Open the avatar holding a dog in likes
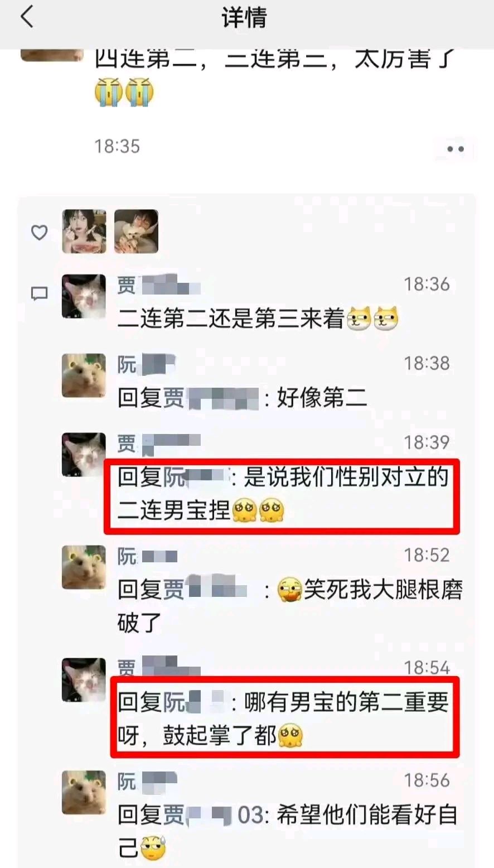 coord(136,232)
